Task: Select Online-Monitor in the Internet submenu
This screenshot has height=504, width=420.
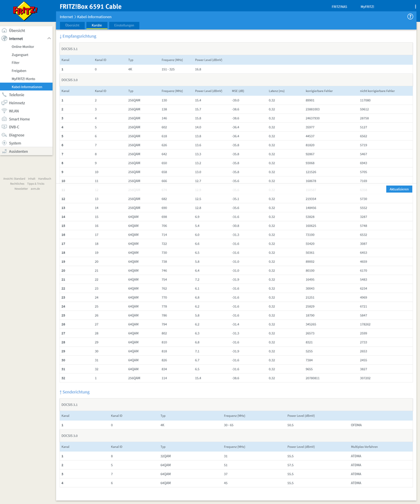Action: coord(23,46)
